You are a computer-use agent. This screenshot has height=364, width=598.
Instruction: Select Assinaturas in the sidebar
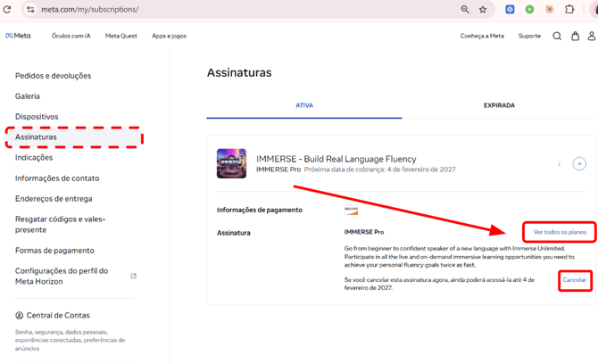pyautogui.click(x=74, y=137)
